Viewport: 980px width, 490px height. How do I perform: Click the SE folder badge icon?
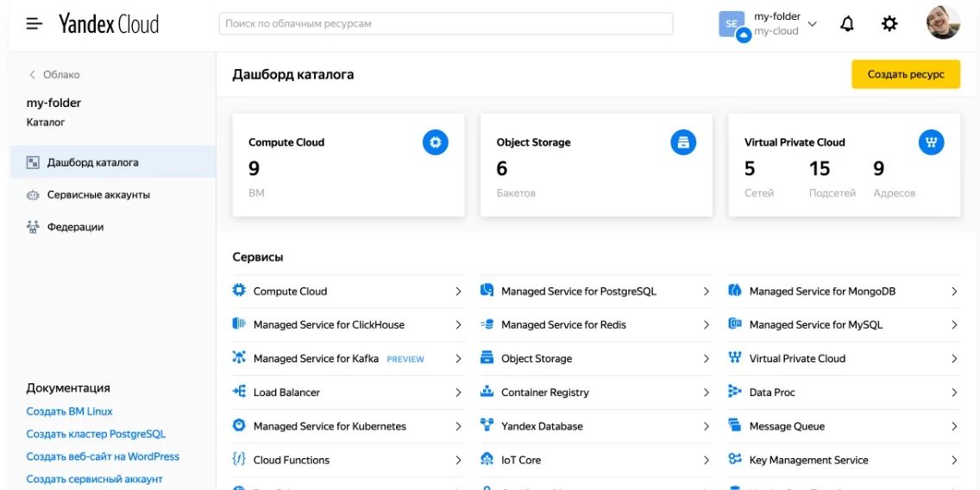732,25
